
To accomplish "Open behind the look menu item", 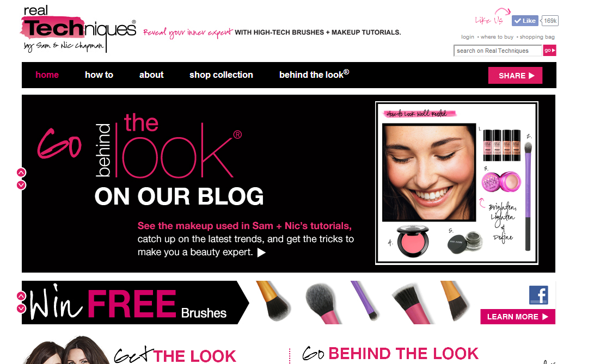I will [x=314, y=74].
